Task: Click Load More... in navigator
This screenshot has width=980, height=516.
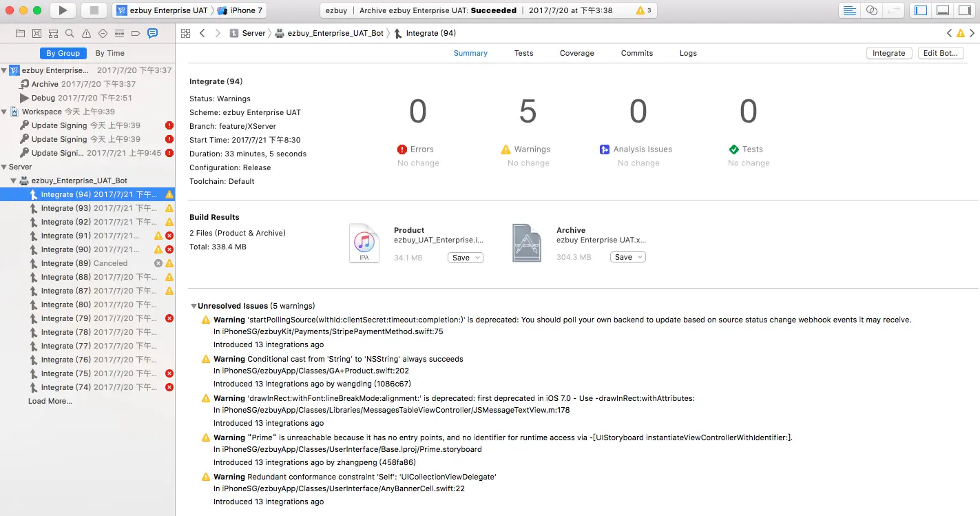Action: coord(50,401)
